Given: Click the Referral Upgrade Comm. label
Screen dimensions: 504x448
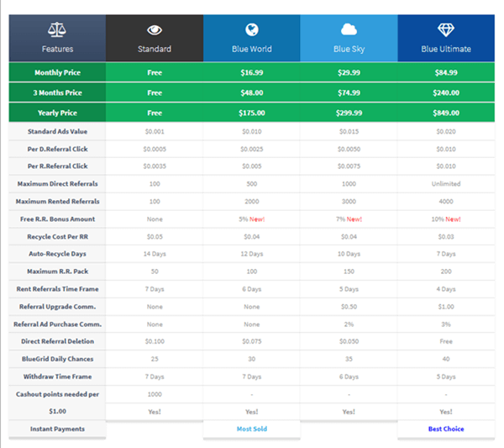Looking at the screenshot, I should click(57, 307).
